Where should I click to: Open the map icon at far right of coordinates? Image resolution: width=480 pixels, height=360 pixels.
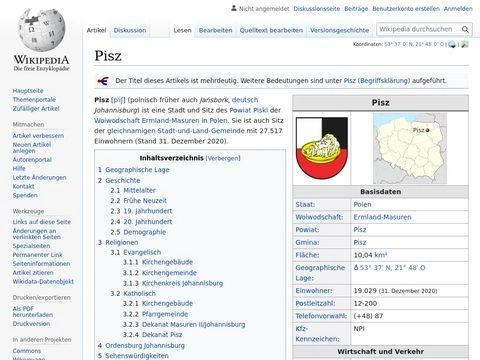point(464,44)
